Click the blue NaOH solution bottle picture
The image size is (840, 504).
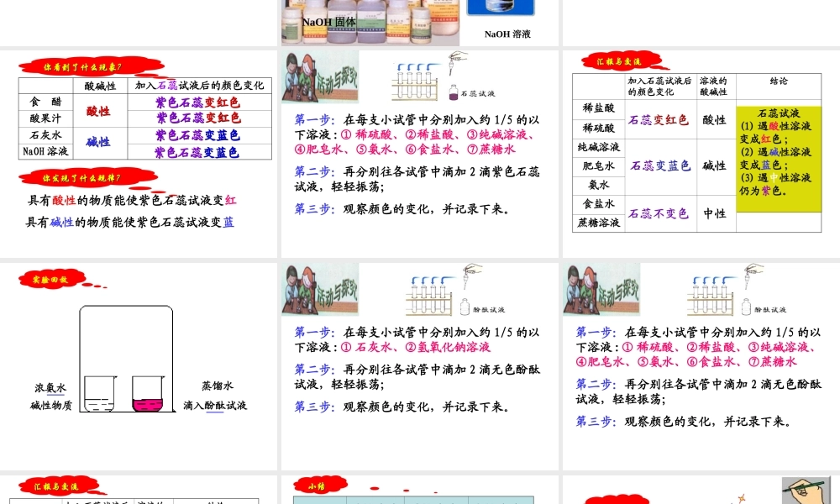click(x=501, y=8)
